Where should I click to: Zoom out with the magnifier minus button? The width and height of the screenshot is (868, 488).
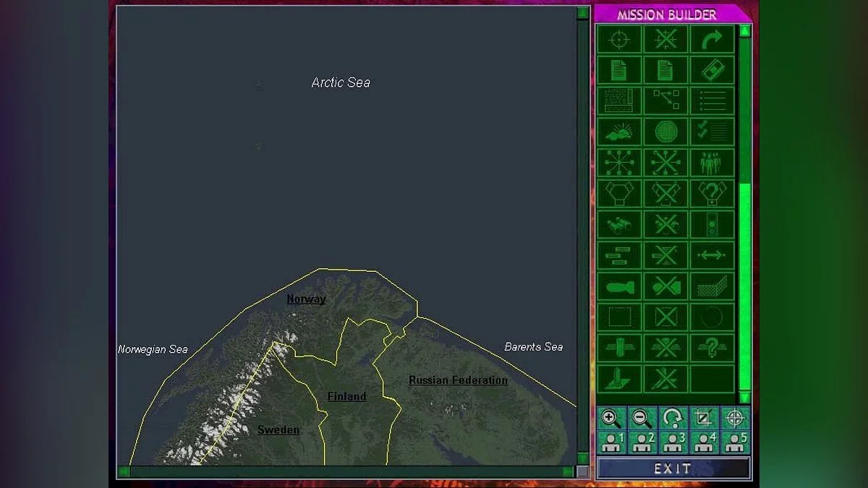tap(642, 418)
